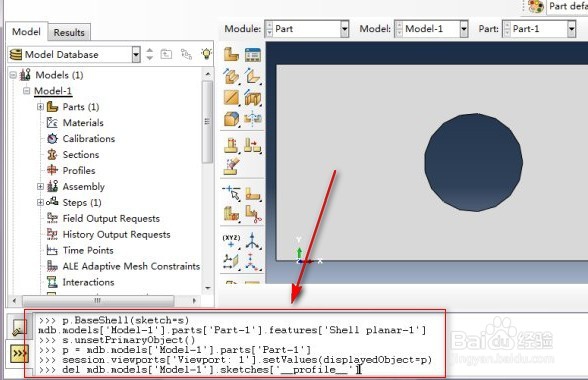Switch to command line interface icon
Screen dimensions: 588x380
click(x=18, y=353)
